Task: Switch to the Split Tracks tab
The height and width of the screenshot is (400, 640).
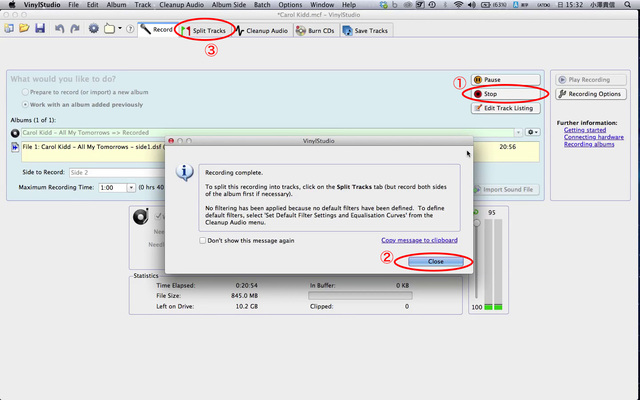Action: 204,31
